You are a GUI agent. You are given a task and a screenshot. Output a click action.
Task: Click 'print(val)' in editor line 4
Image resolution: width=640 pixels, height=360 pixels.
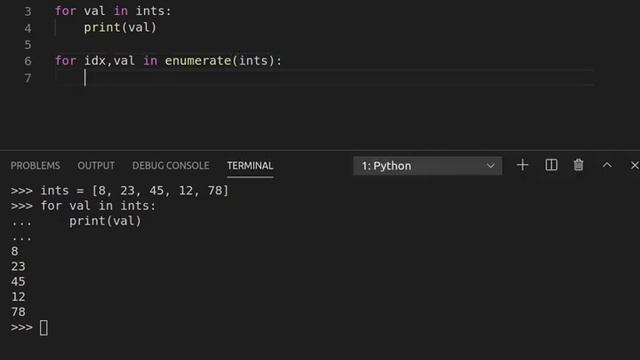tap(120, 28)
